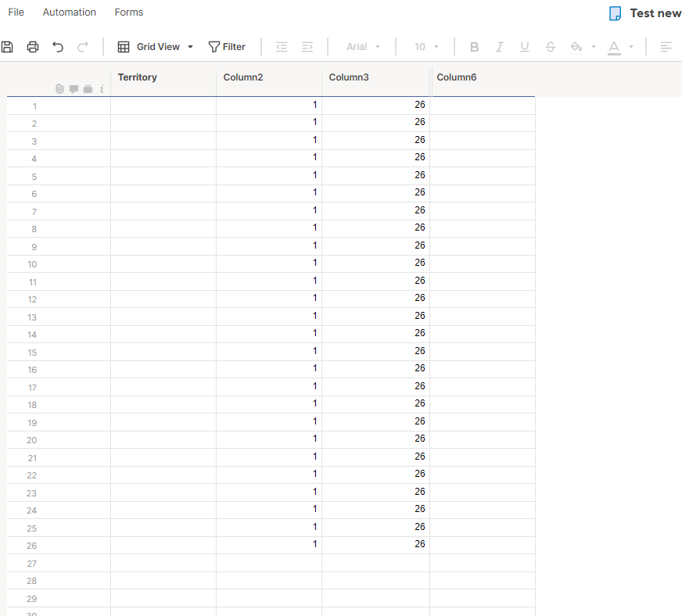This screenshot has height=616, width=682.
Task: Open the print dialog via printer icon
Action: pos(32,46)
